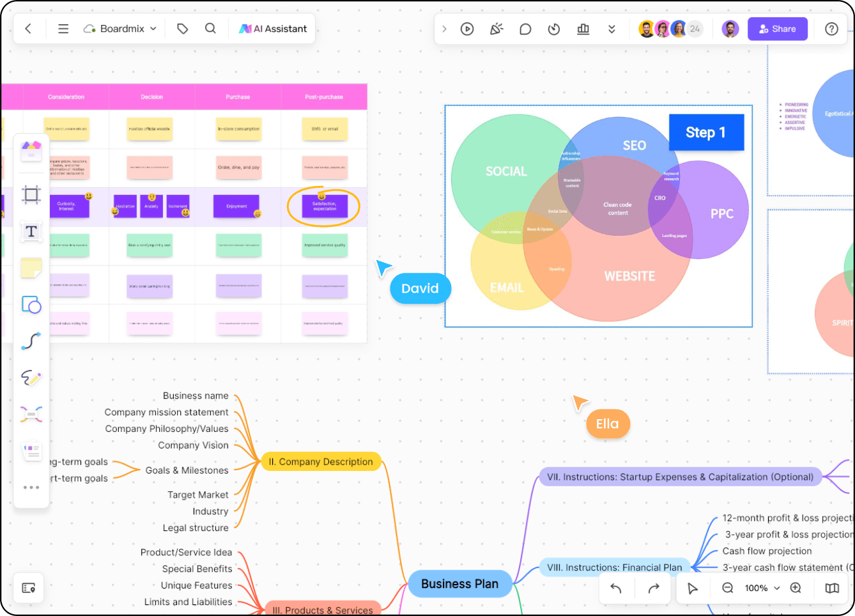
Task: Click the SEO label in Venn diagram
Action: (x=635, y=146)
